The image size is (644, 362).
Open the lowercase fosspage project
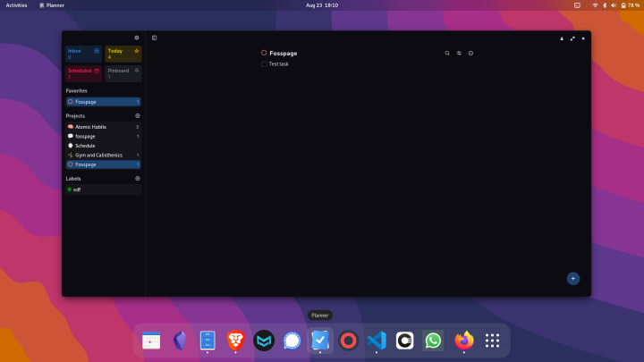coord(103,136)
